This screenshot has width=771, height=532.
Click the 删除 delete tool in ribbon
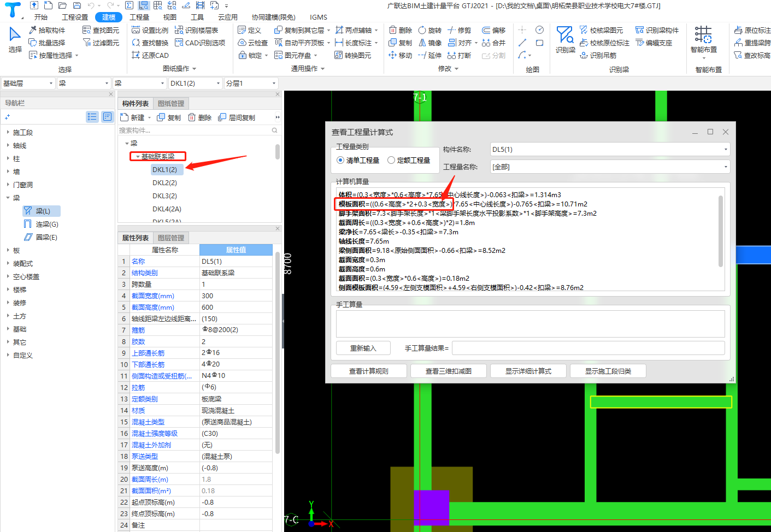click(x=400, y=30)
